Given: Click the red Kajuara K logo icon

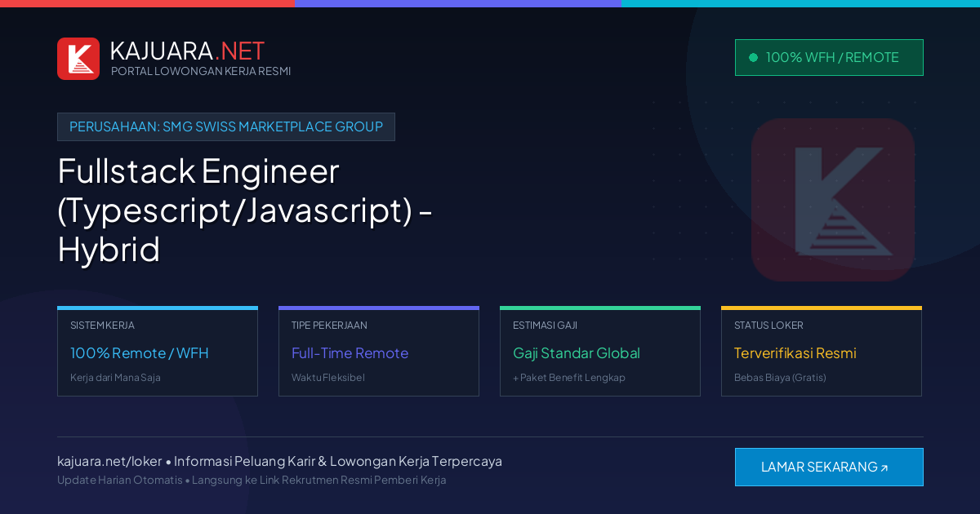Looking at the screenshot, I should [x=78, y=59].
